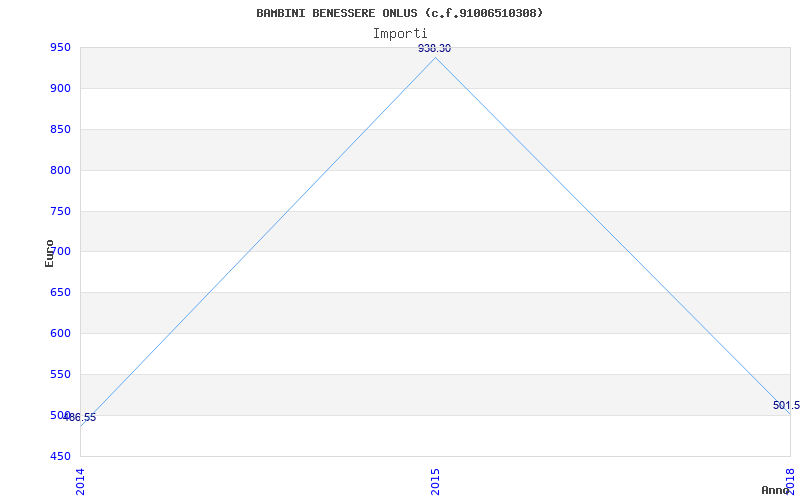Click the 'Anno' x-axis title

tap(776, 490)
